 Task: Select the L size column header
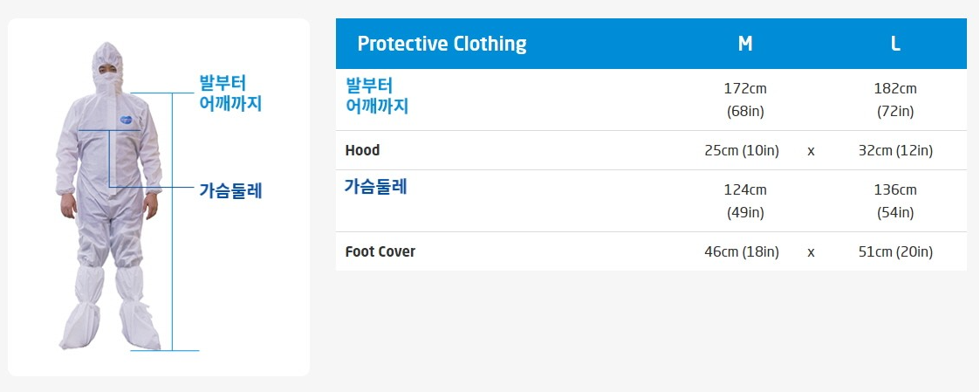tap(895, 44)
